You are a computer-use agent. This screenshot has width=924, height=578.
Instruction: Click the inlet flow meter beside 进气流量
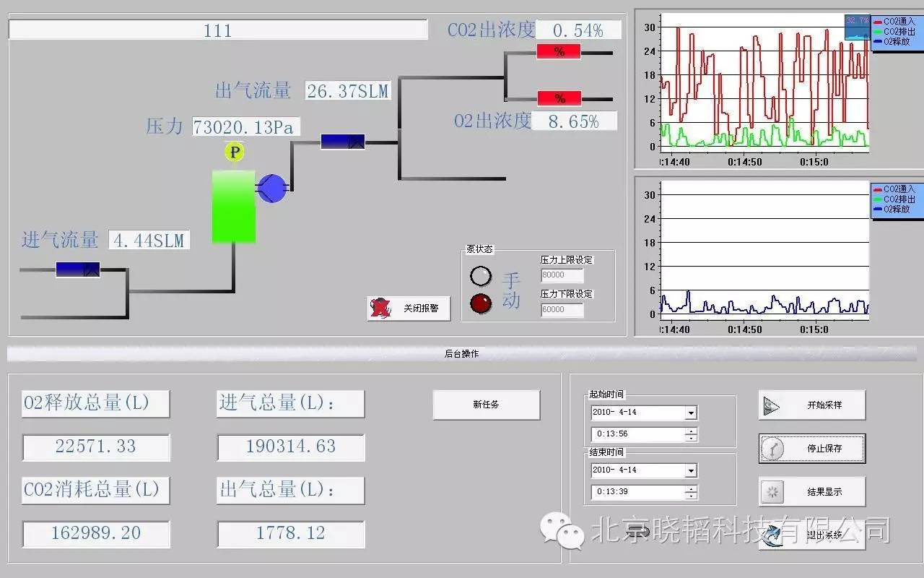click(78, 269)
